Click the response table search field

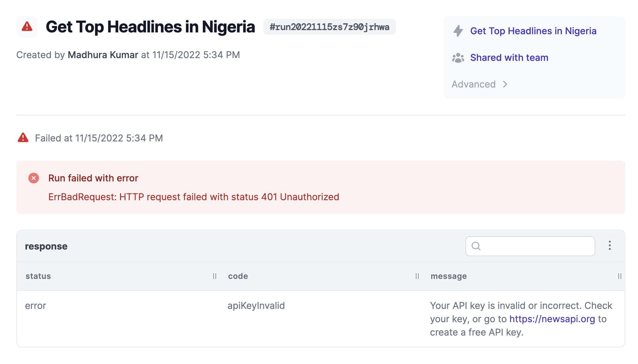pyautogui.click(x=530, y=246)
